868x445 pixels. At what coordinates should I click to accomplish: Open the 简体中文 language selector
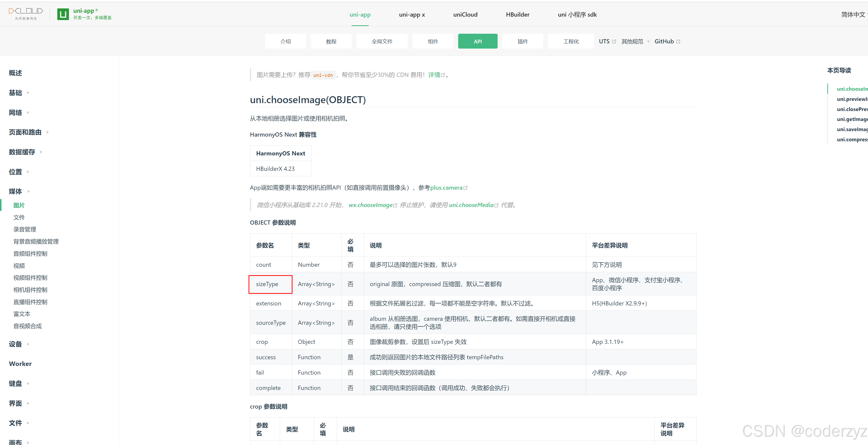click(x=853, y=14)
